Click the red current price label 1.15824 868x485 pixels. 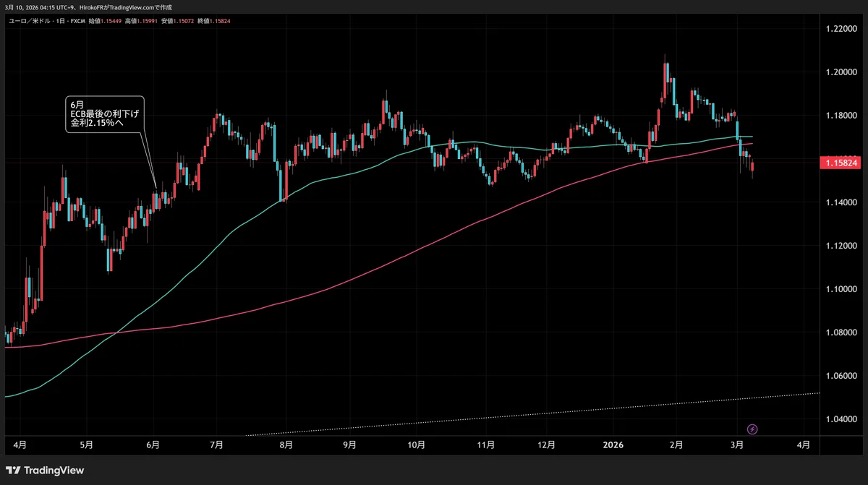841,164
